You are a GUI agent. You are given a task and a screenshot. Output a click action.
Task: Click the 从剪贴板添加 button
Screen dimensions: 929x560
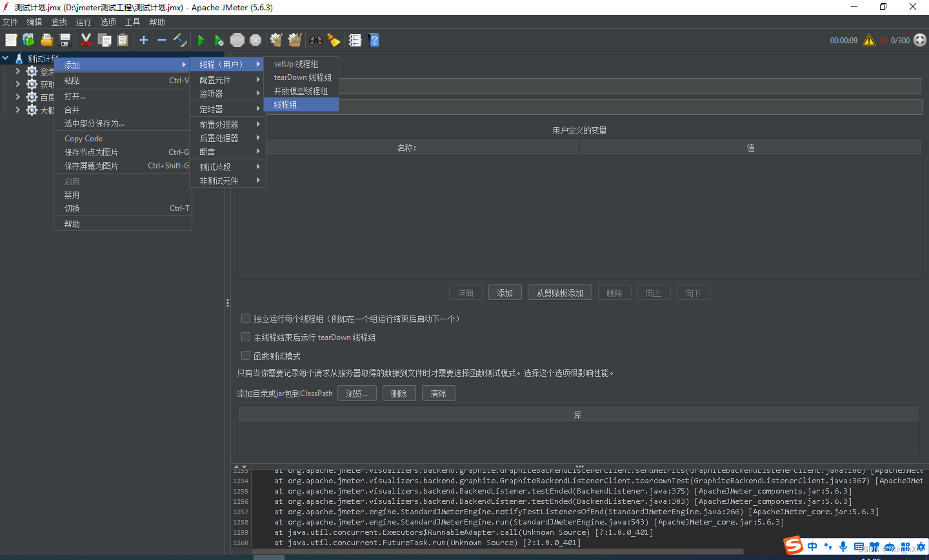pyautogui.click(x=560, y=293)
